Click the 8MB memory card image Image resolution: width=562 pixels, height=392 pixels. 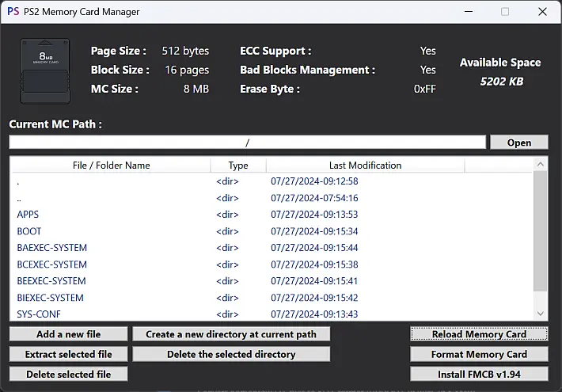click(45, 71)
